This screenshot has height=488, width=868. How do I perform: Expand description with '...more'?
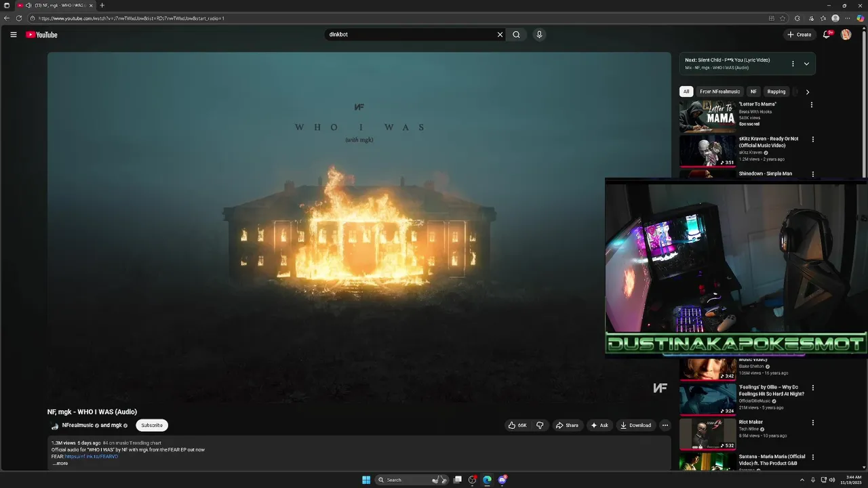coord(60,464)
